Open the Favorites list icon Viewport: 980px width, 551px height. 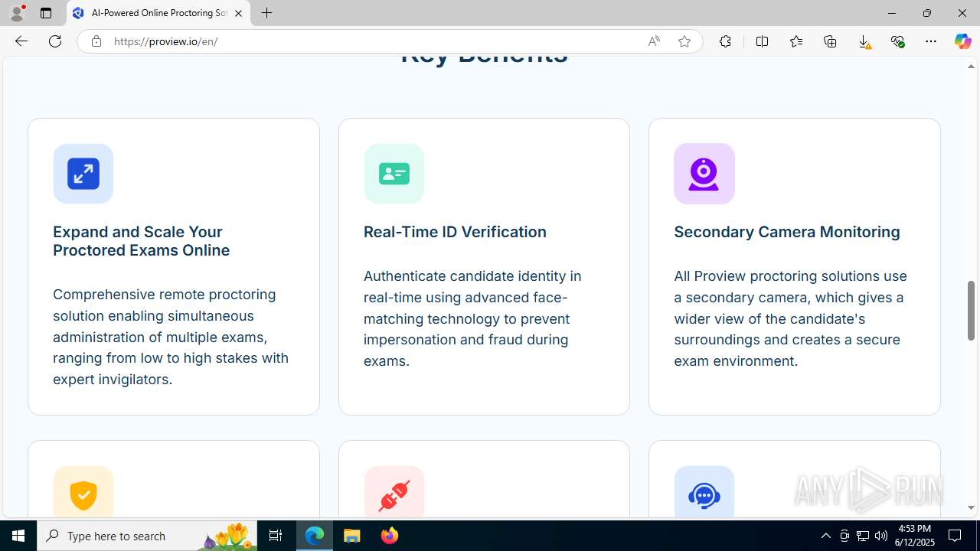(796, 41)
